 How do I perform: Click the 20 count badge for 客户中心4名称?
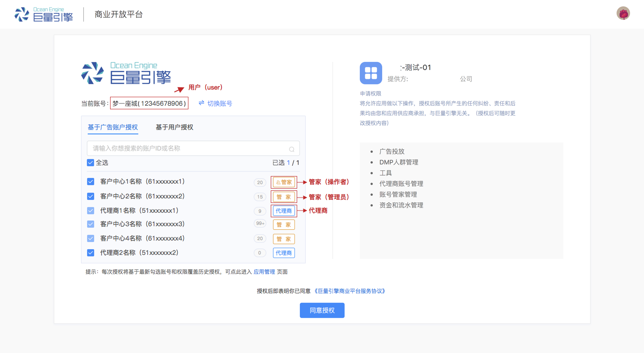[x=260, y=239]
